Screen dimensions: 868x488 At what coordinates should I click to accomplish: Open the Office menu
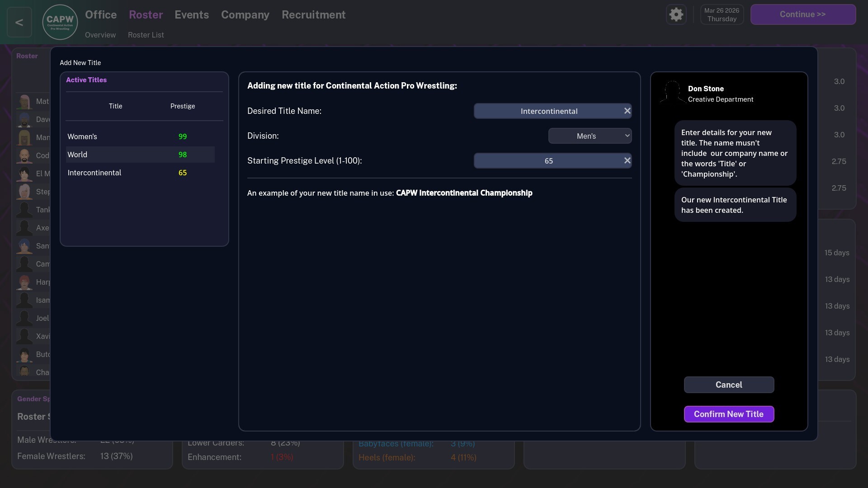pyautogui.click(x=101, y=14)
